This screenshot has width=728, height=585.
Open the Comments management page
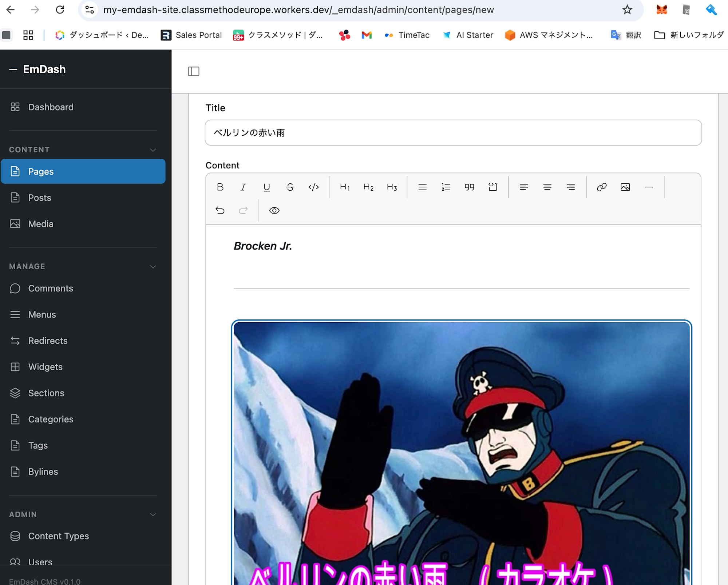pyautogui.click(x=51, y=288)
